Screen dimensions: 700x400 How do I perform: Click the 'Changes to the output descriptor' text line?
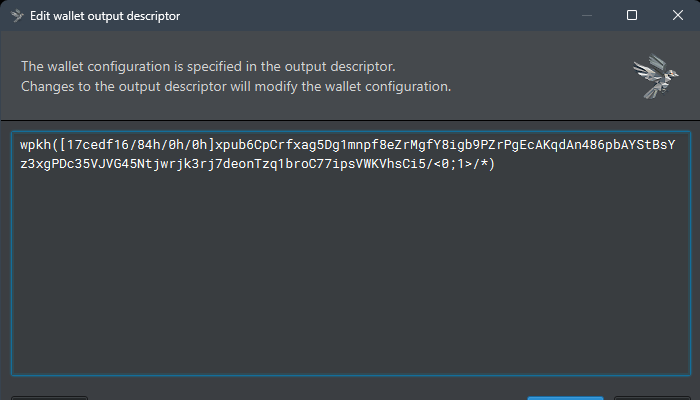point(236,86)
